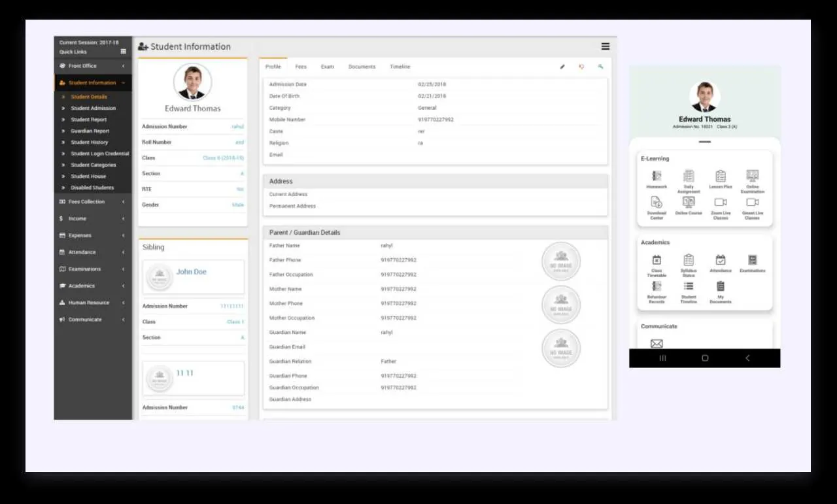Expand the Income sidebar menu
Screen dimensions: 837x504
[x=93, y=218]
